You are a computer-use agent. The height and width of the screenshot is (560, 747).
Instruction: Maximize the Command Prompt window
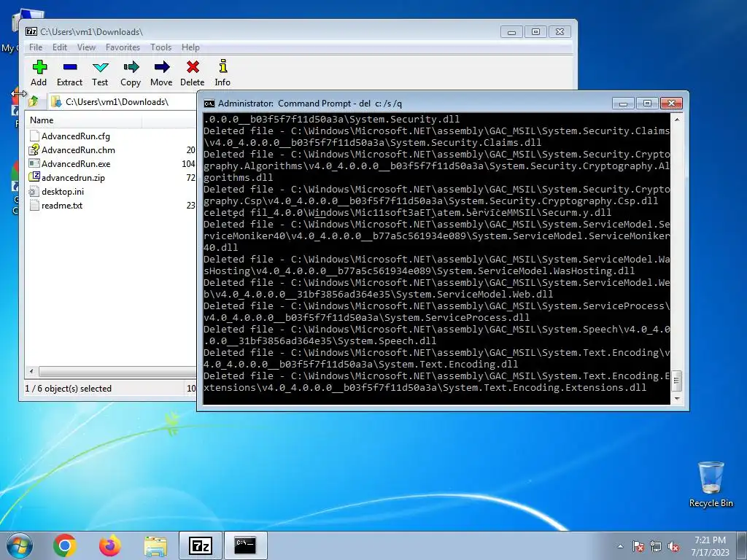tap(647, 103)
